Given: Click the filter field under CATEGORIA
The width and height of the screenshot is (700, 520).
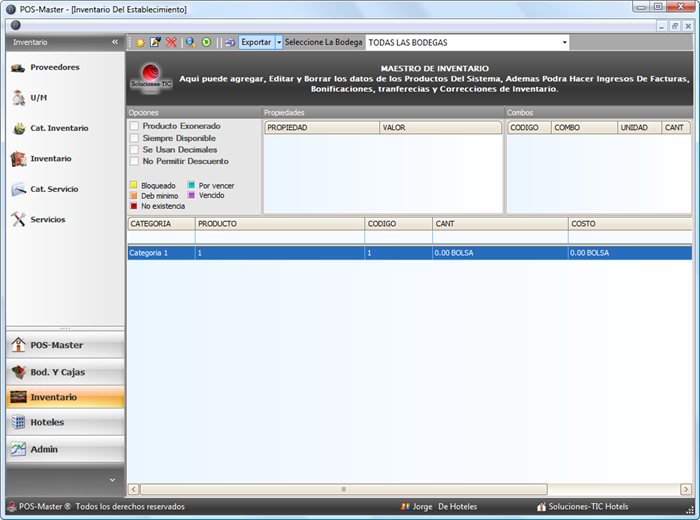Looking at the screenshot, I should 161,237.
